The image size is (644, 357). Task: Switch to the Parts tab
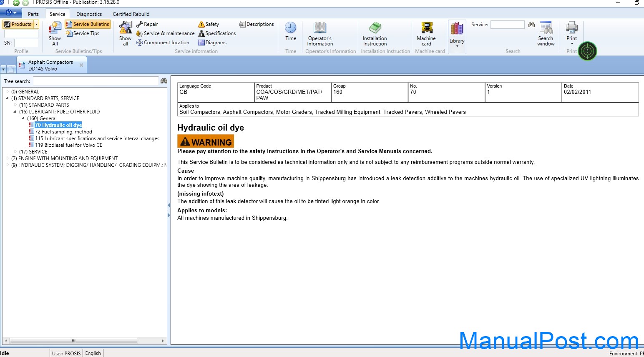click(x=33, y=14)
